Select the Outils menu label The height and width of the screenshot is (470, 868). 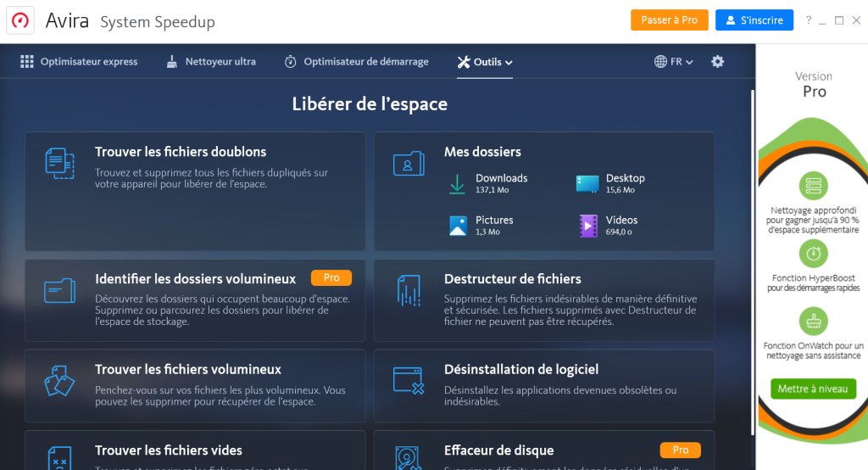(487, 62)
